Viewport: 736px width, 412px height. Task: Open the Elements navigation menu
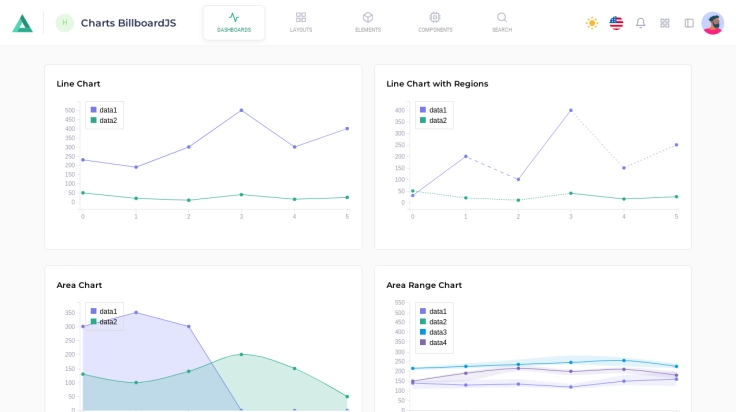pyautogui.click(x=368, y=22)
